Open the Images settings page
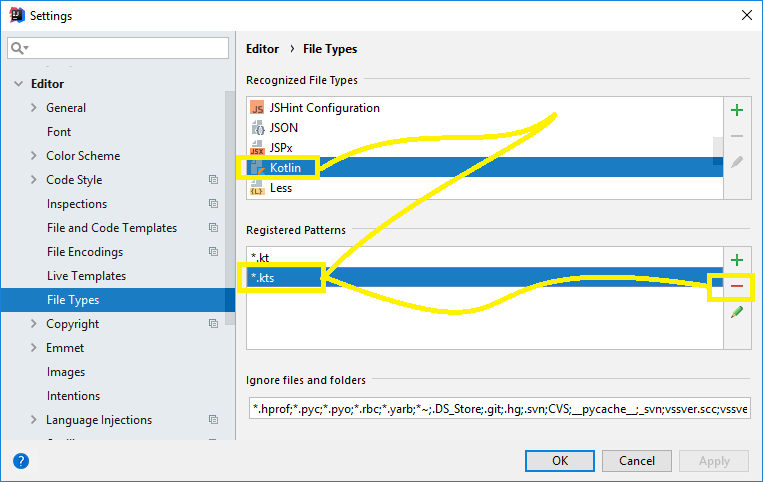Image resolution: width=763 pixels, height=482 pixels. [x=66, y=372]
